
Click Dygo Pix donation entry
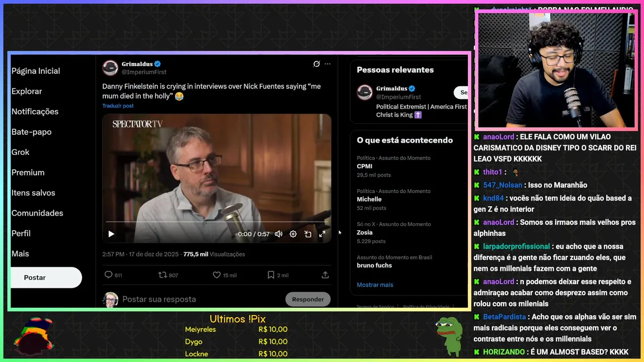coord(236,341)
